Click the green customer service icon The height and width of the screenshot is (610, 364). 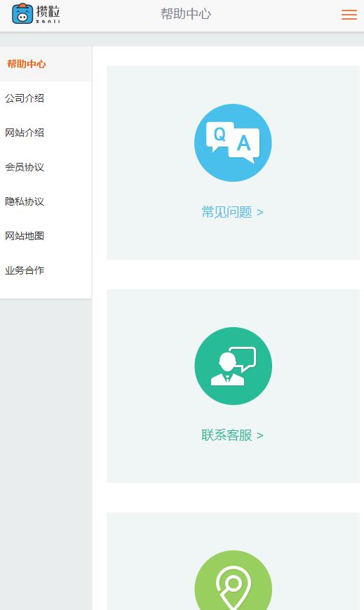click(233, 366)
